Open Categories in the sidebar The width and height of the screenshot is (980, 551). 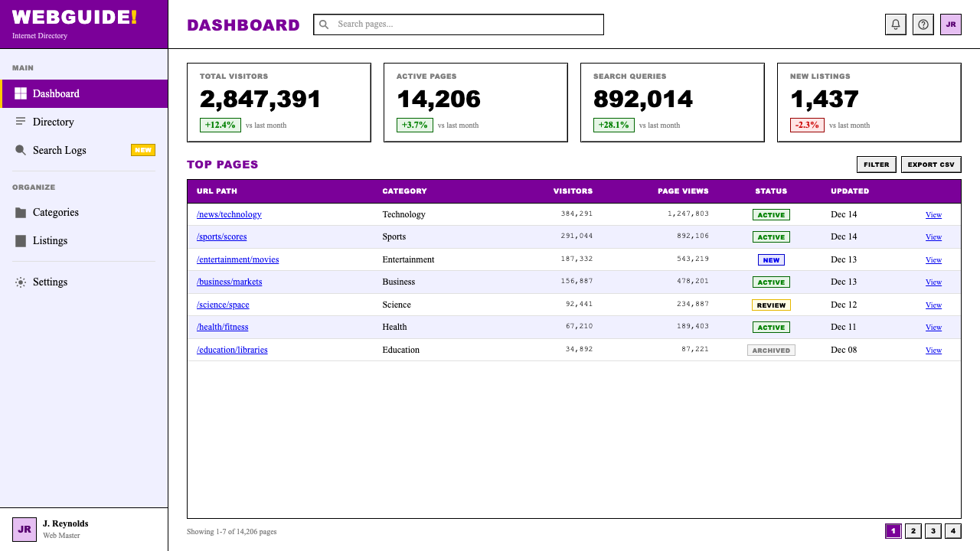click(x=83, y=212)
